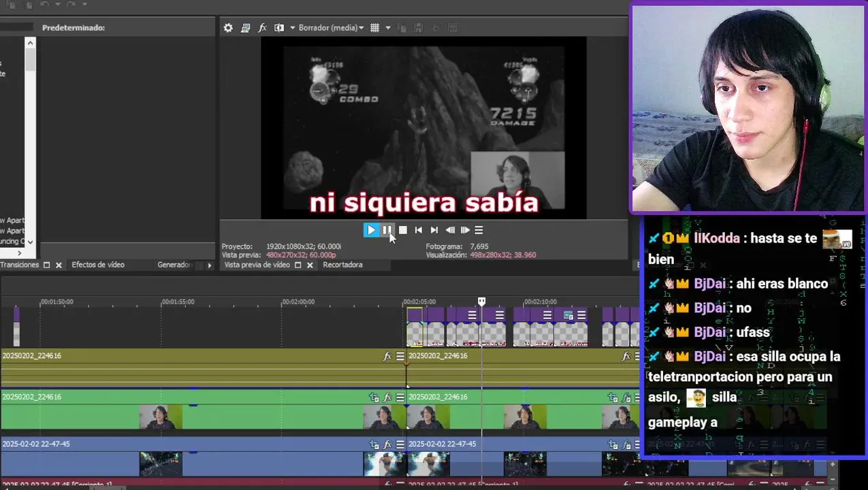Image resolution: width=868 pixels, height=490 pixels.
Task: Maximize the Vista previa de vídeo dock
Action: pyautogui.click(x=298, y=265)
